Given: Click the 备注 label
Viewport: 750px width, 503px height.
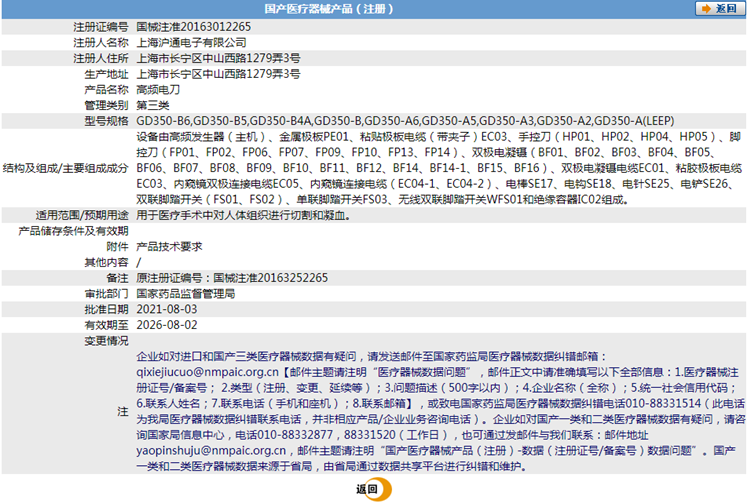Looking at the screenshot, I should coord(117,278).
